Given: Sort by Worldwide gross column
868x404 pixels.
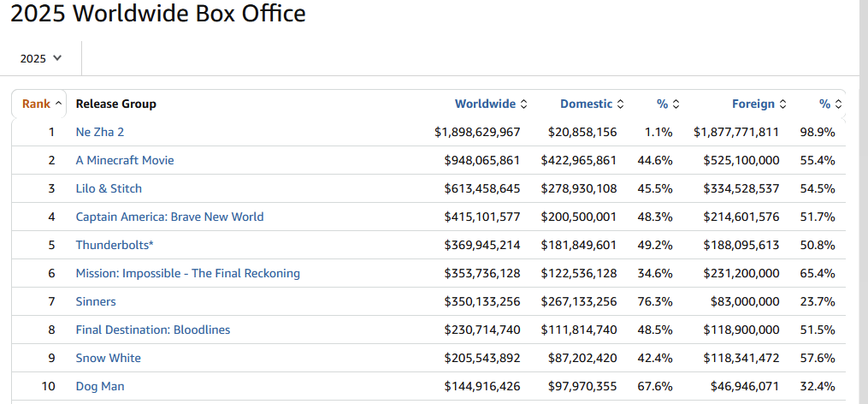Looking at the screenshot, I should click(x=490, y=104).
